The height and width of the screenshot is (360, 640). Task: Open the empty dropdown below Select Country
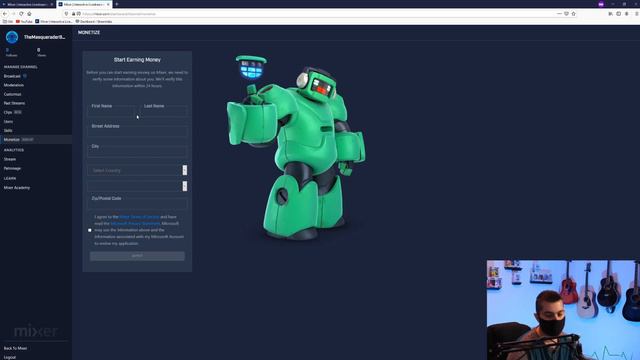coord(138,186)
